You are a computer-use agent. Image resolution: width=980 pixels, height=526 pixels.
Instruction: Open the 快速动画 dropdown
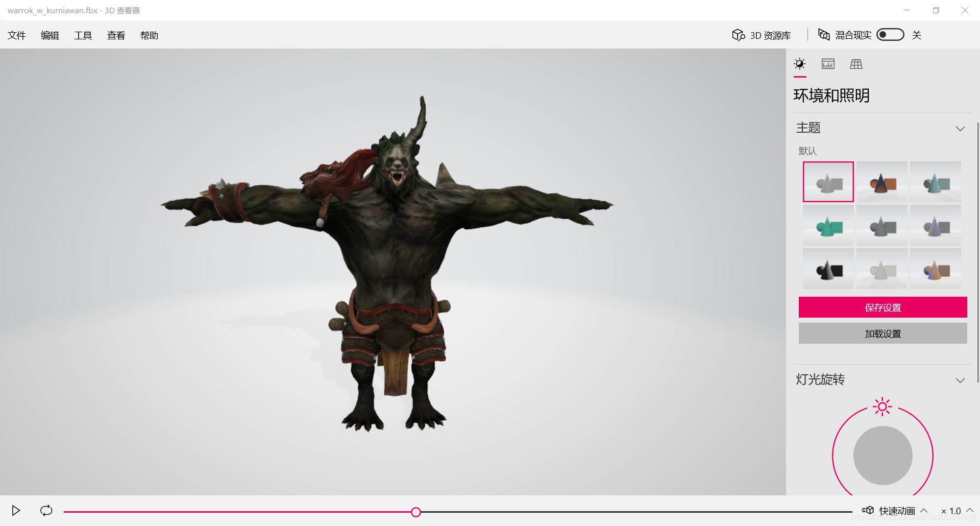[895, 511]
